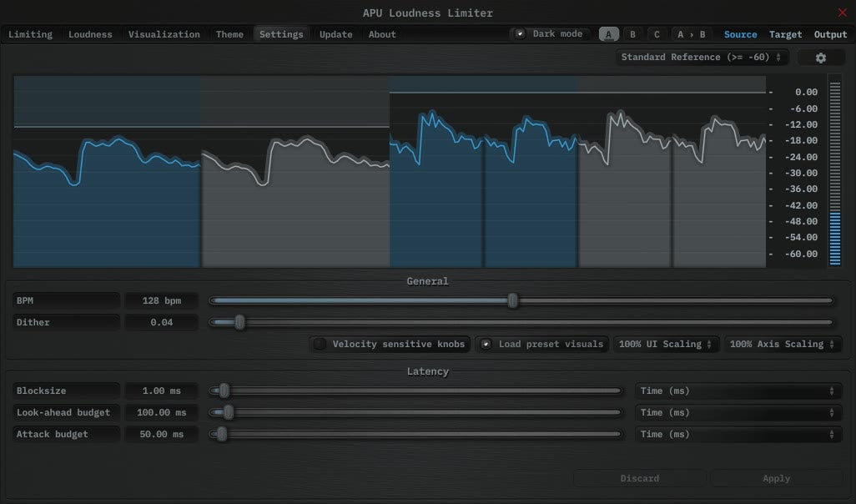Click the Blocksize label
The height and width of the screenshot is (504, 856).
pos(66,391)
